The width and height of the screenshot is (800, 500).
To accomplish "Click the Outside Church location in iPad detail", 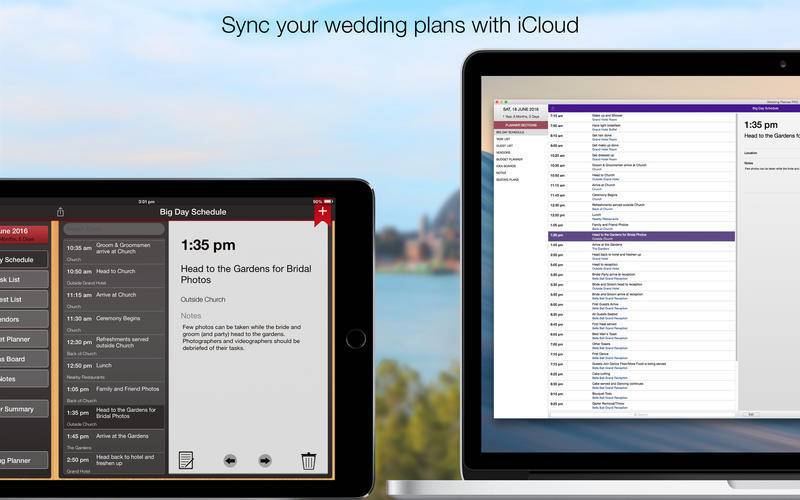I will pyautogui.click(x=203, y=299).
